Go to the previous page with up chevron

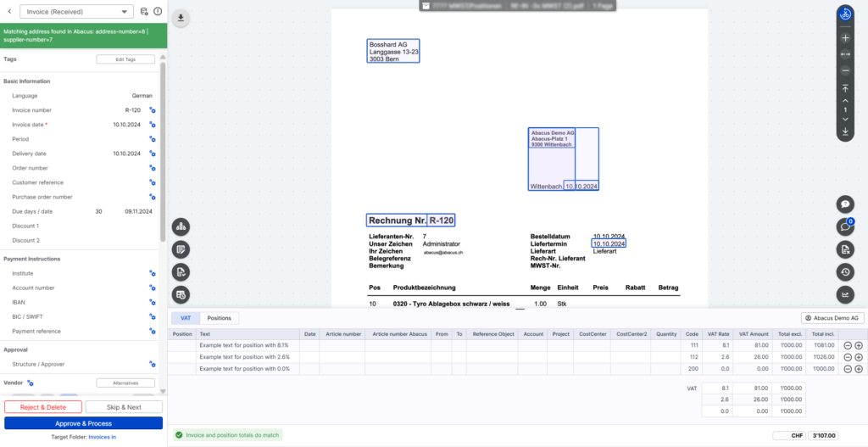845,100
